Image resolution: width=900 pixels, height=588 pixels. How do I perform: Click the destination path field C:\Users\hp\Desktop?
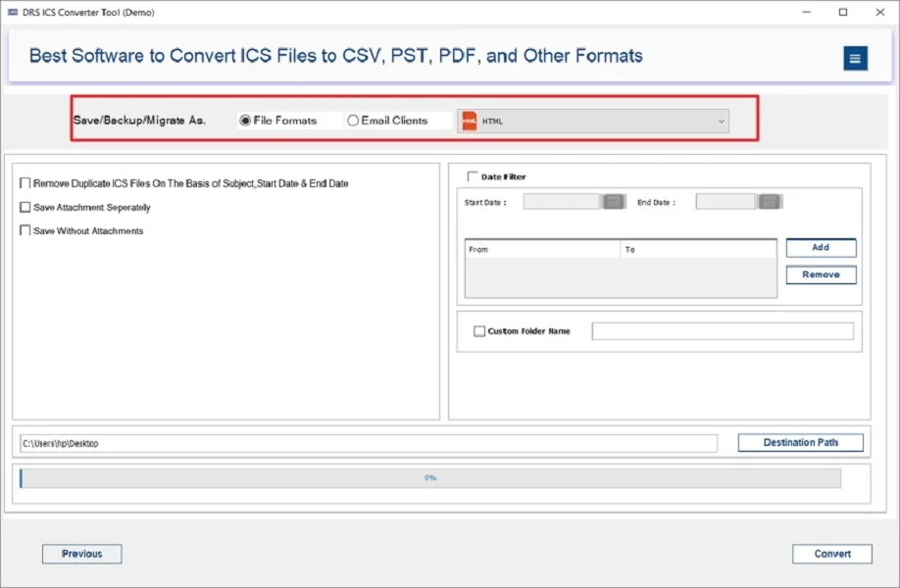point(369,443)
